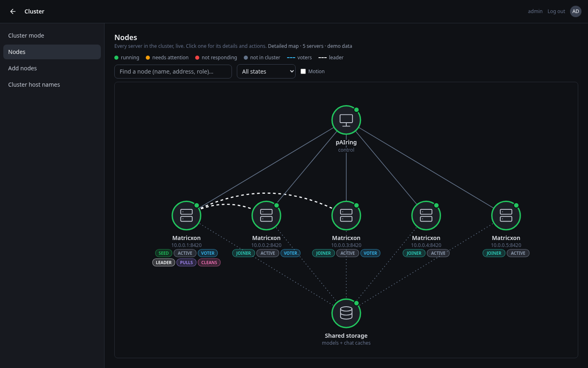The height and width of the screenshot is (368, 588).
Task: Open the AD user avatar
Action: coord(576,11)
